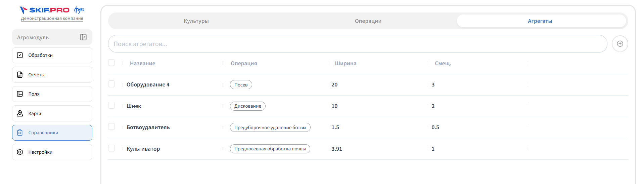Open Справочники via its clipboard icon
Image resolution: width=644 pixels, height=184 pixels.
tap(20, 133)
